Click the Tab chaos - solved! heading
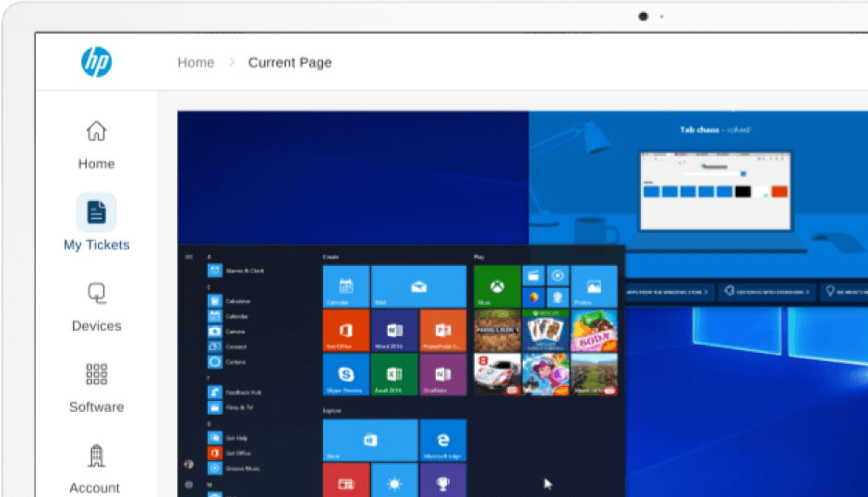 tap(716, 129)
